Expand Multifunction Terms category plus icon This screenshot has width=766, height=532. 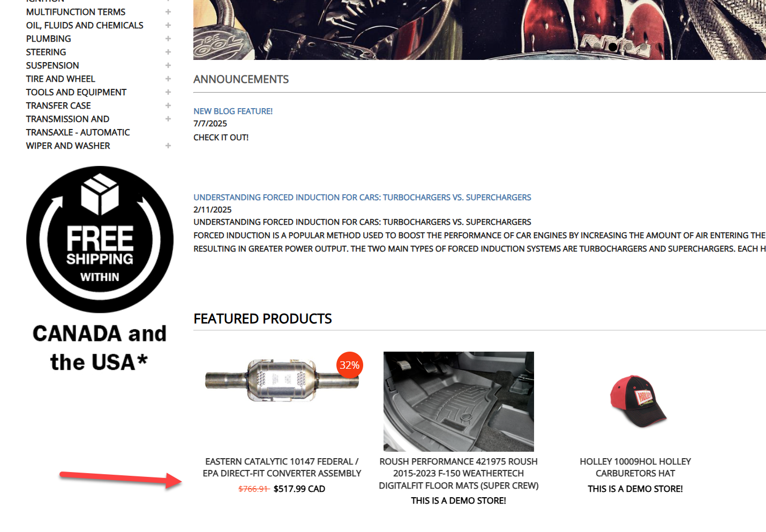pos(168,12)
